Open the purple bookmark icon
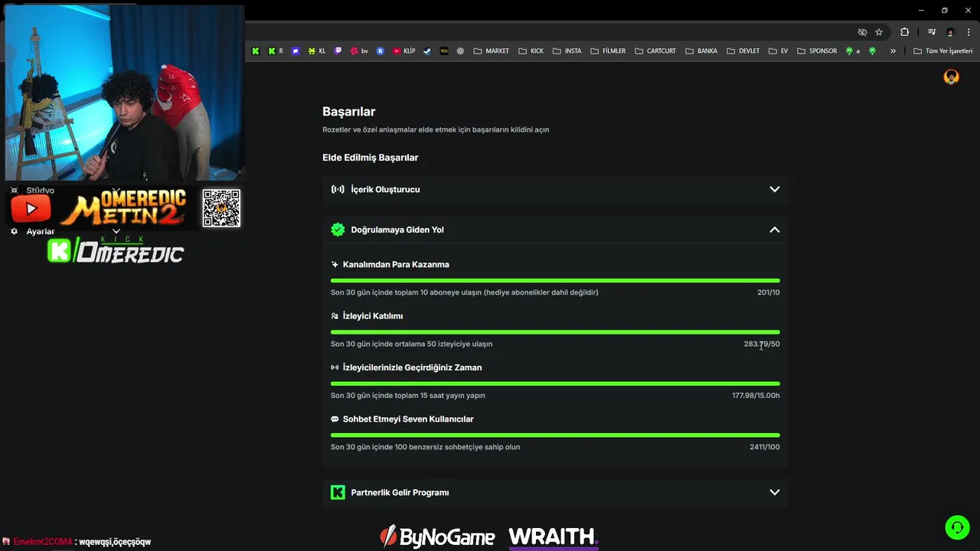Image resolution: width=980 pixels, height=551 pixels. pos(296,51)
